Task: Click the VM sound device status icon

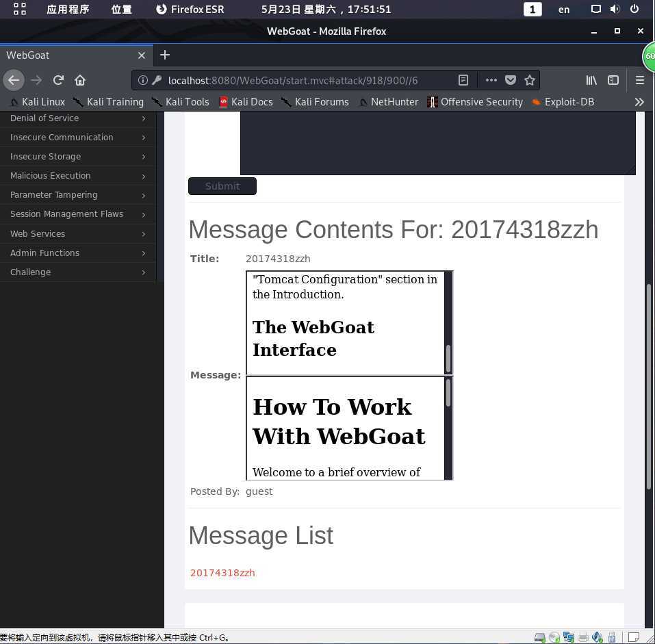Action: click(598, 637)
